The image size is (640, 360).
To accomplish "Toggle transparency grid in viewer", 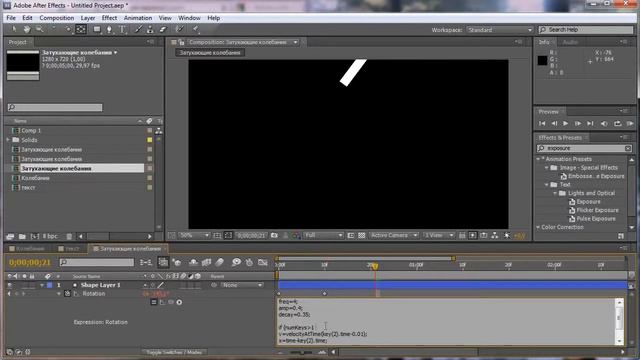I will click(x=362, y=236).
